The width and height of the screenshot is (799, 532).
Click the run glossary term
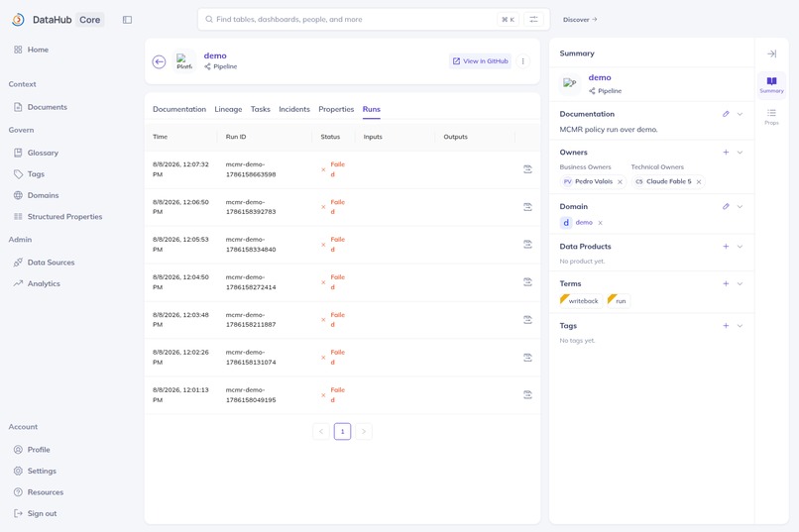[619, 301]
